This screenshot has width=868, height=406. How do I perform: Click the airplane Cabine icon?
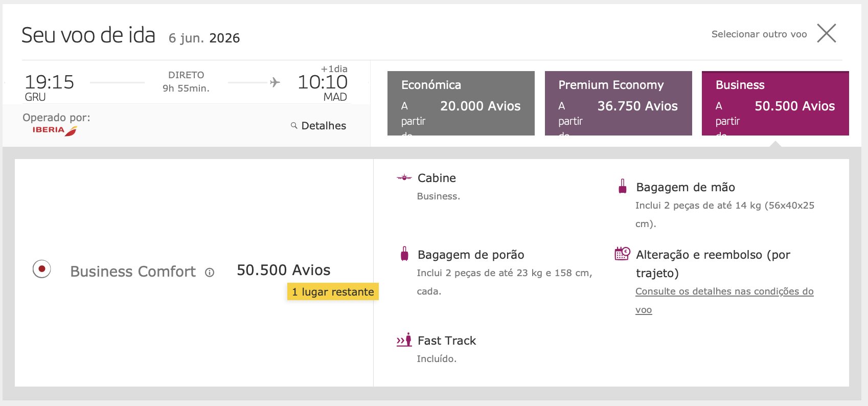[x=404, y=177]
